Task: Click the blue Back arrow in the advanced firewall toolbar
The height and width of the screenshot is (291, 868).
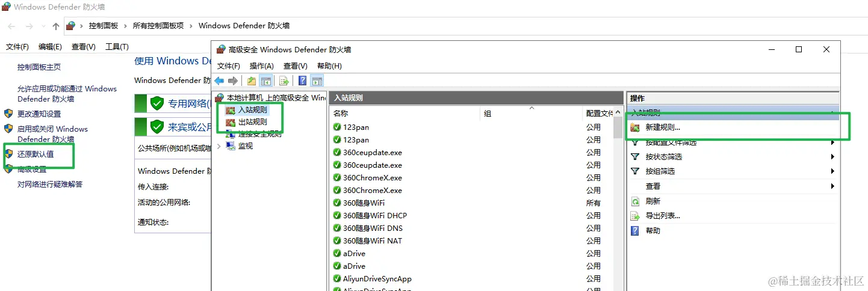Action: coord(220,81)
